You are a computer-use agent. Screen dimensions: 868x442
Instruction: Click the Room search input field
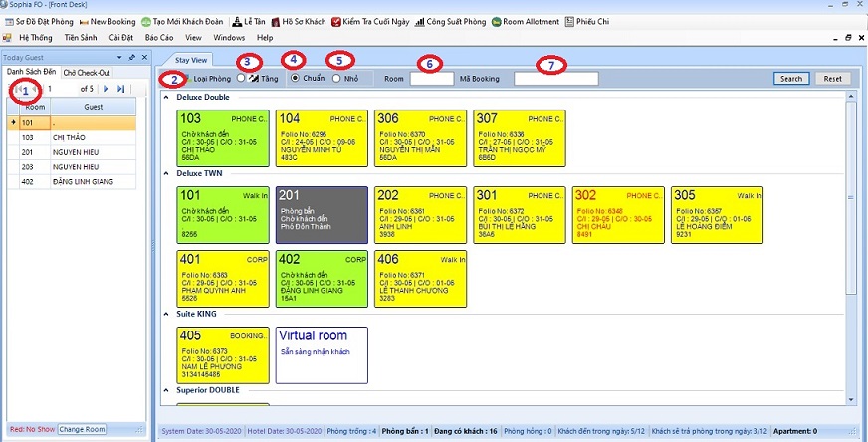click(432, 78)
